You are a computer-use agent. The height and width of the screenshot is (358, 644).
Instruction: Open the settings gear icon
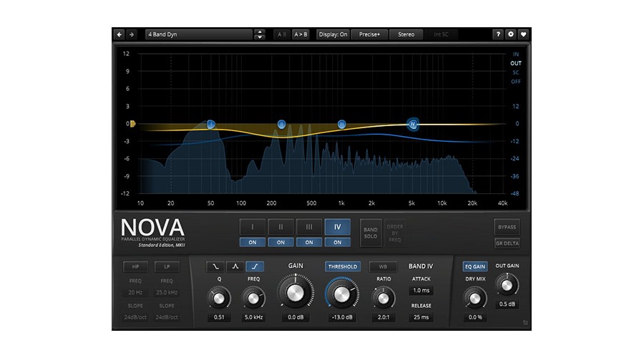click(510, 34)
